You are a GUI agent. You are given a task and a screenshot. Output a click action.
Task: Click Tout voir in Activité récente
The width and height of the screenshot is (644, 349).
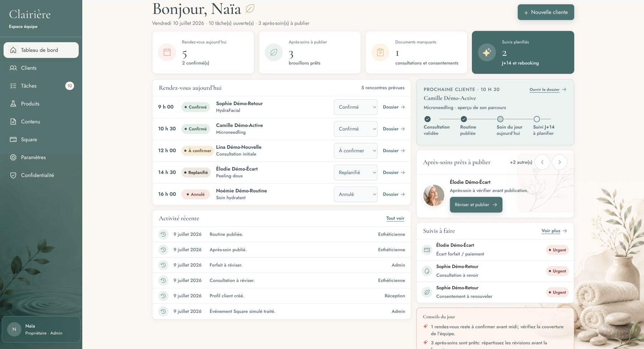395,218
